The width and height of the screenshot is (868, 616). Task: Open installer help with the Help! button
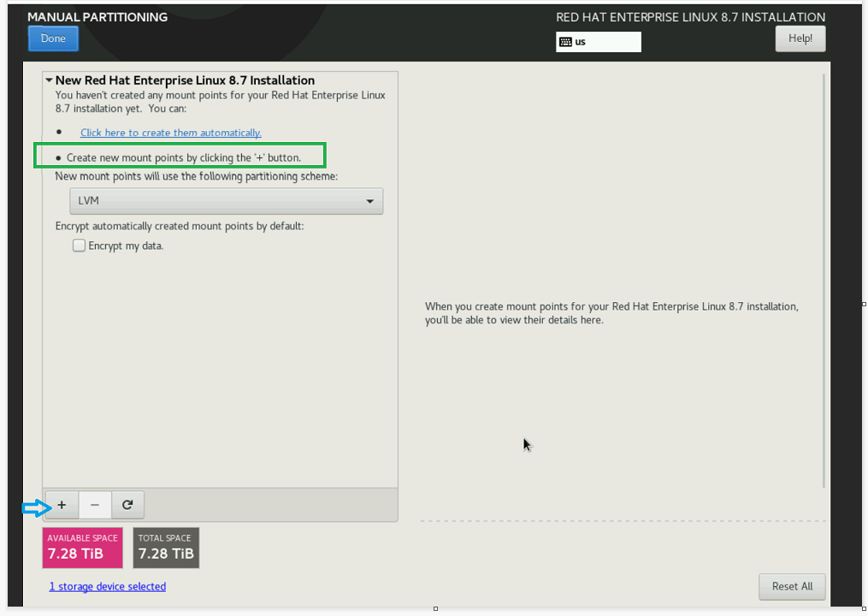point(800,38)
